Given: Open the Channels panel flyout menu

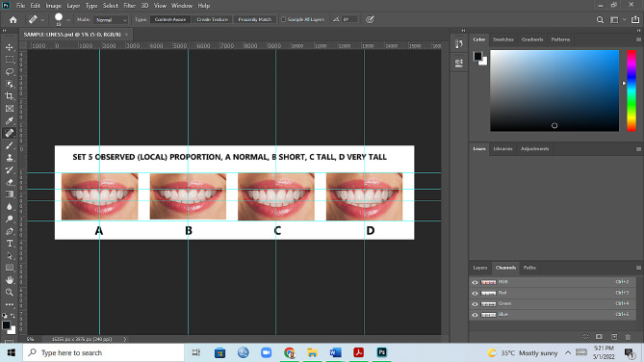Looking at the screenshot, I should (x=638, y=268).
